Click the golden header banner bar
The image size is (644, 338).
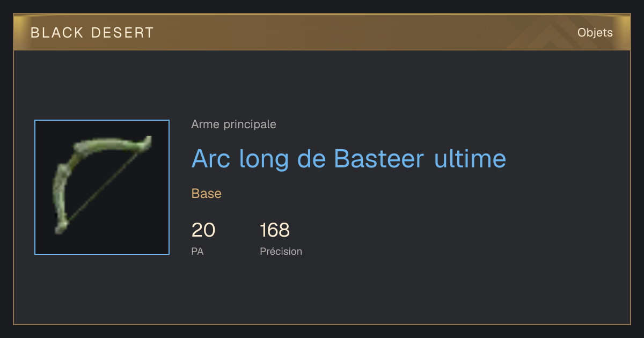pyautogui.click(x=322, y=32)
